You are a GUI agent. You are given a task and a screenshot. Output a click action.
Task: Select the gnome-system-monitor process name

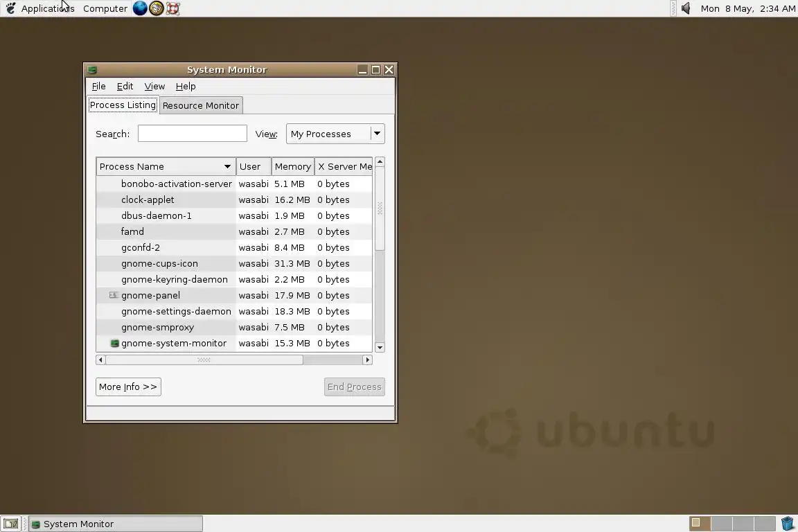point(174,343)
